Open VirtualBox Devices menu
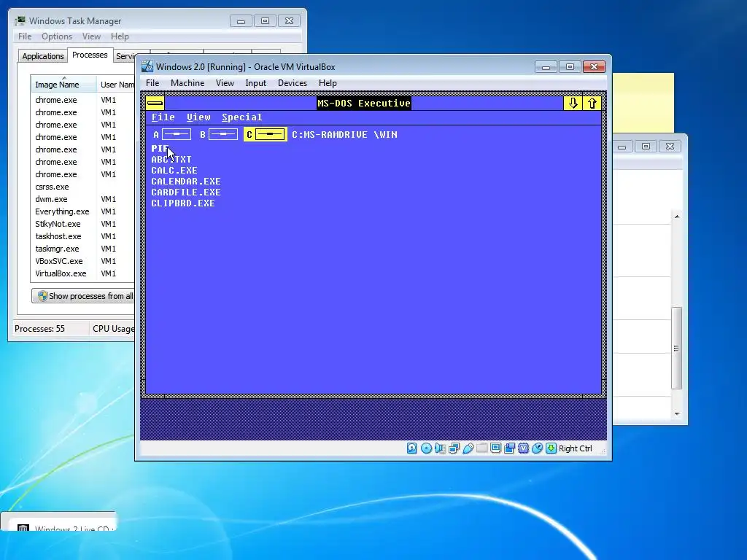Viewport: 747px width, 560px height. click(293, 83)
